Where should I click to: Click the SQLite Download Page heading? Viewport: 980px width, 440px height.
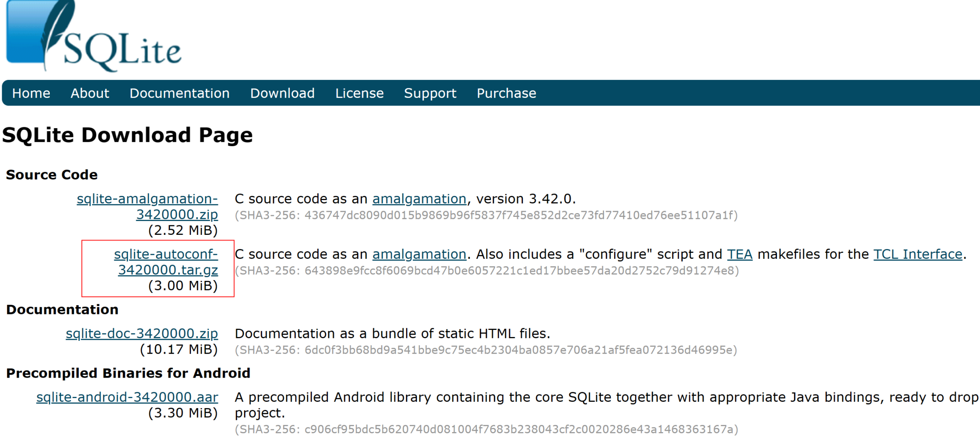click(x=127, y=136)
